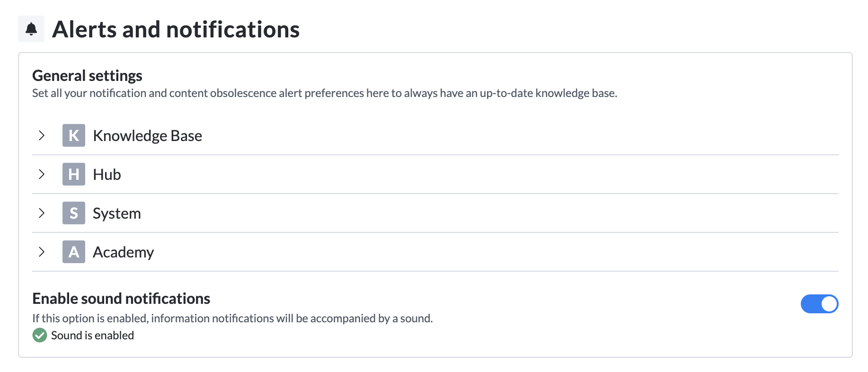Select the Hub row label
868x372 pixels.
107,175
